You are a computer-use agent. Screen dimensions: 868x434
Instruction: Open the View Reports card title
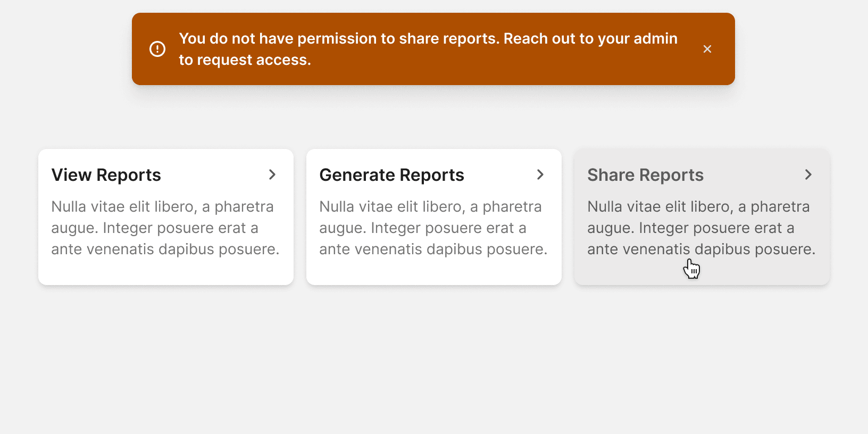click(x=106, y=175)
